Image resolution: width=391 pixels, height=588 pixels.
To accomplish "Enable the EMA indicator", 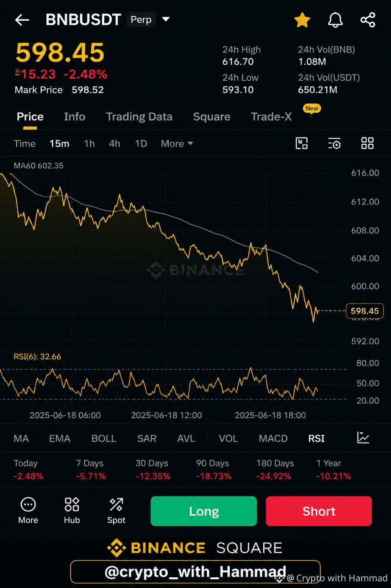I will coord(60,438).
